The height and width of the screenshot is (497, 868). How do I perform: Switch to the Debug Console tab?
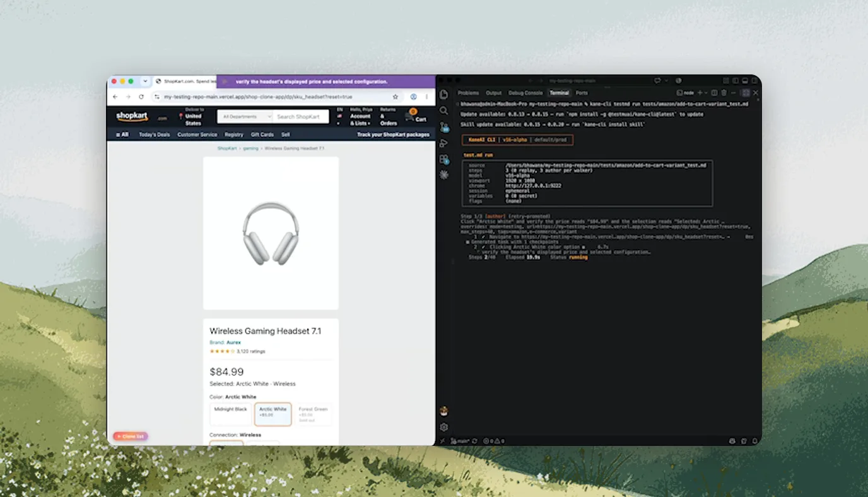525,93
